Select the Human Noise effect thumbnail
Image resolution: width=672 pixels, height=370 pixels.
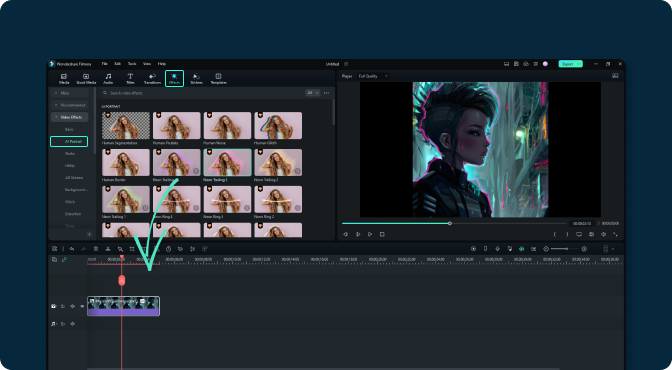click(x=227, y=126)
